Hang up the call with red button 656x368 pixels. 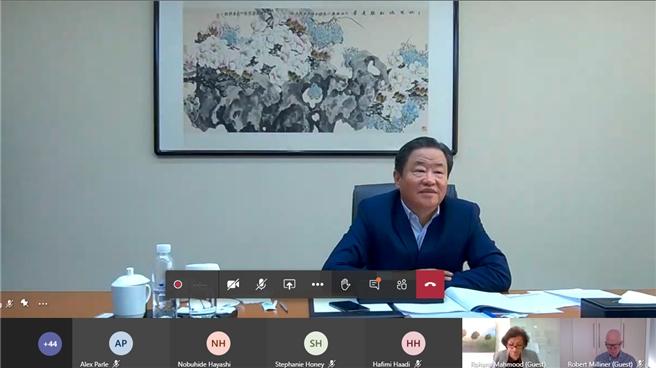point(430,284)
